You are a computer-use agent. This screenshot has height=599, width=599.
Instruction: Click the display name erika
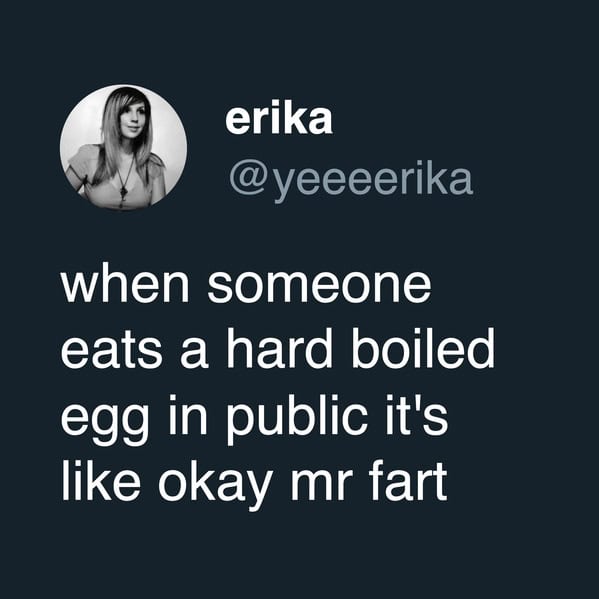click(x=279, y=119)
